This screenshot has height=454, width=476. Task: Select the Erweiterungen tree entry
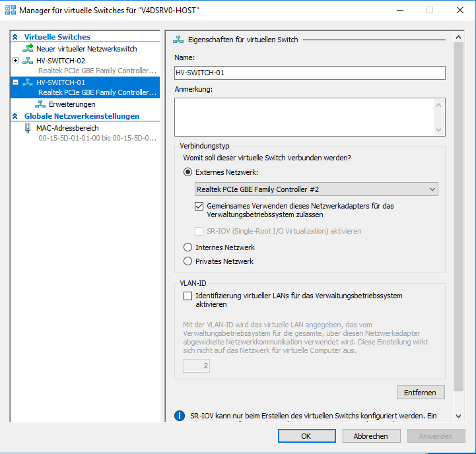click(x=72, y=104)
